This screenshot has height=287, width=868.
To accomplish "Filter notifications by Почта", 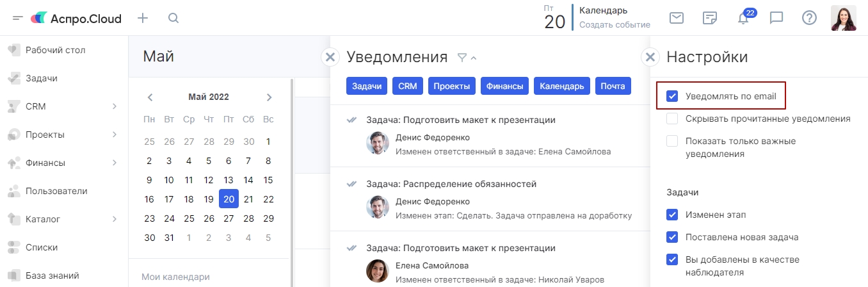I will pos(613,86).
